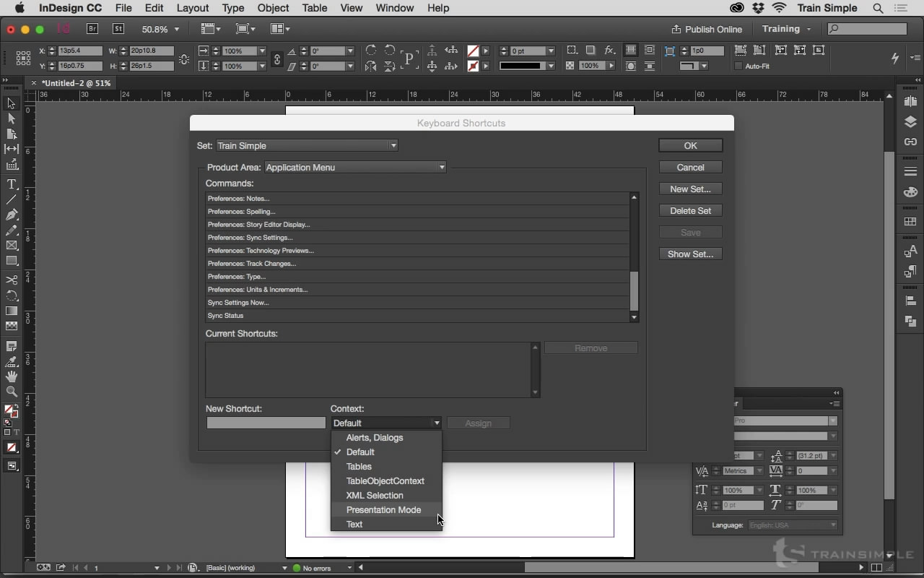The image size is (924, 578).
Task: Click the stroke color swatch in control bar
Action: [x=473, y=66]
